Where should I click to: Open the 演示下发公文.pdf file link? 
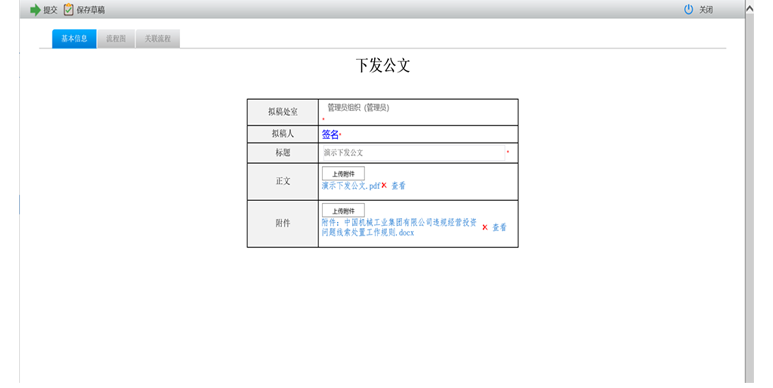click(x=351, y=186)
